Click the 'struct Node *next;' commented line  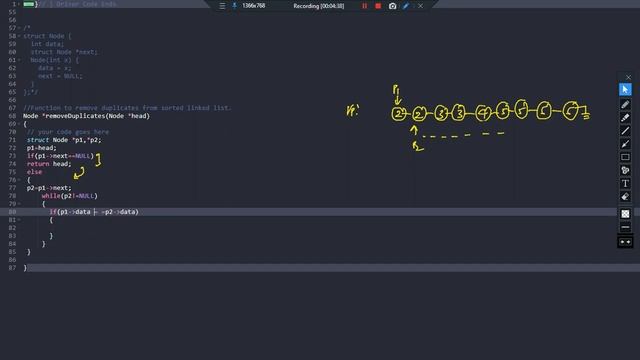[x=64, y=52]
